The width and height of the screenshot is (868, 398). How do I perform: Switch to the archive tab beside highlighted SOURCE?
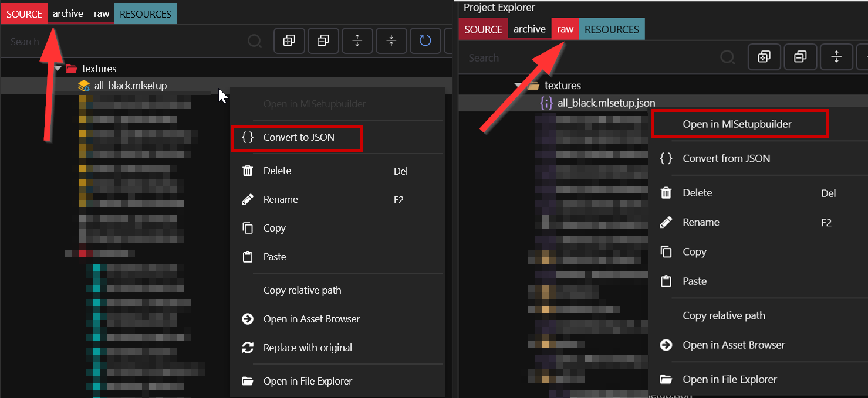click(x=68, y=13)
